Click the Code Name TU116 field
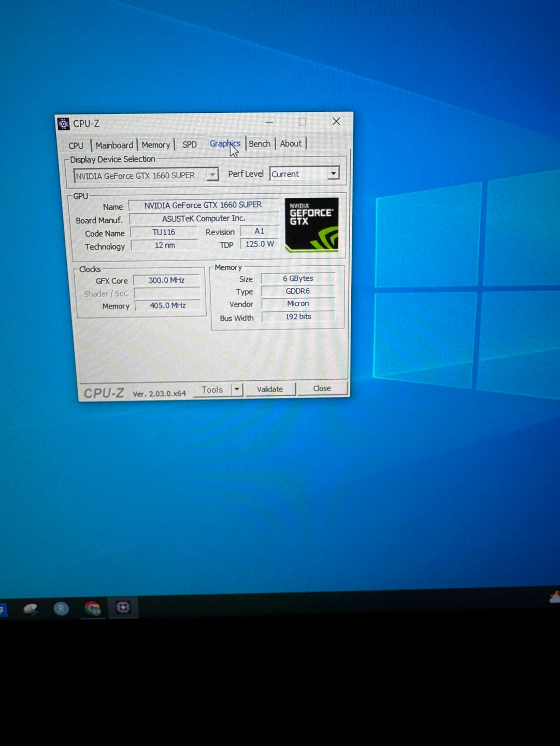560x746 pixels. point(164,232)
